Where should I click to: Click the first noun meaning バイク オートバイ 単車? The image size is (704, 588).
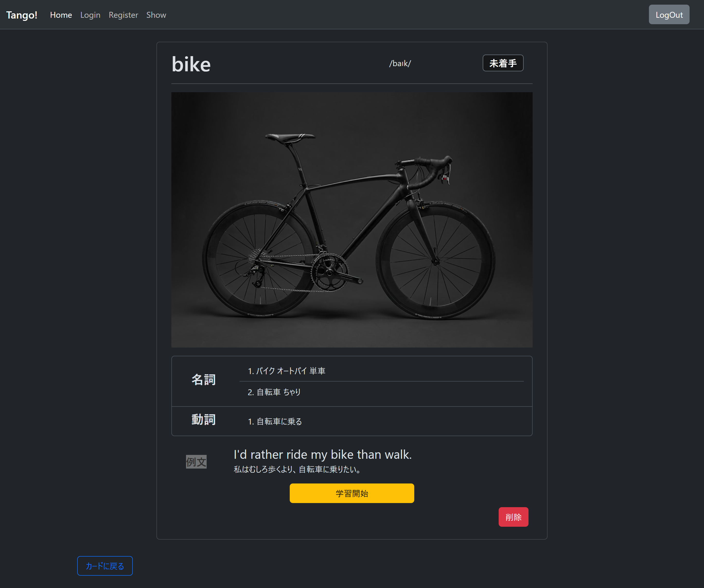(287, 371)
